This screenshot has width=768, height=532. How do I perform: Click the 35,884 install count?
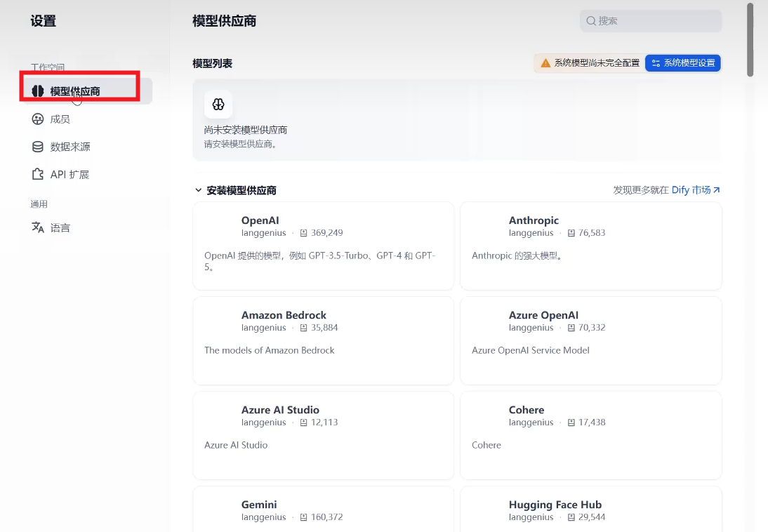324,328
